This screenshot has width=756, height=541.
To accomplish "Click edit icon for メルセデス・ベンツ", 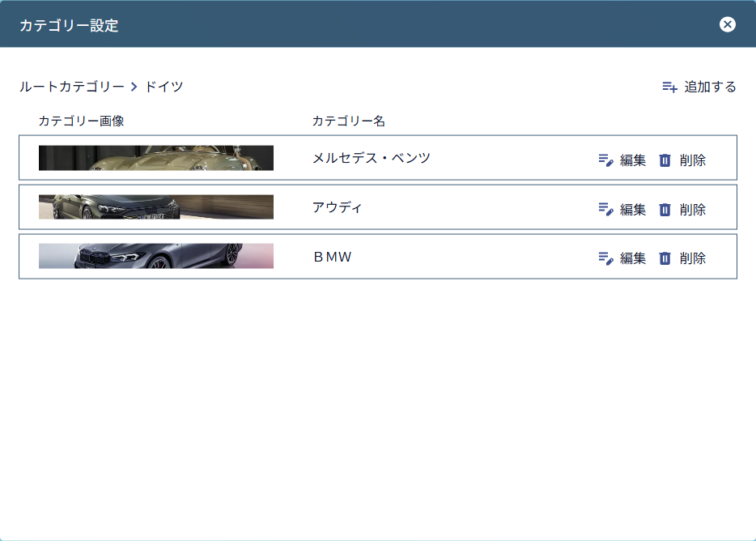I will click(605, 160).
